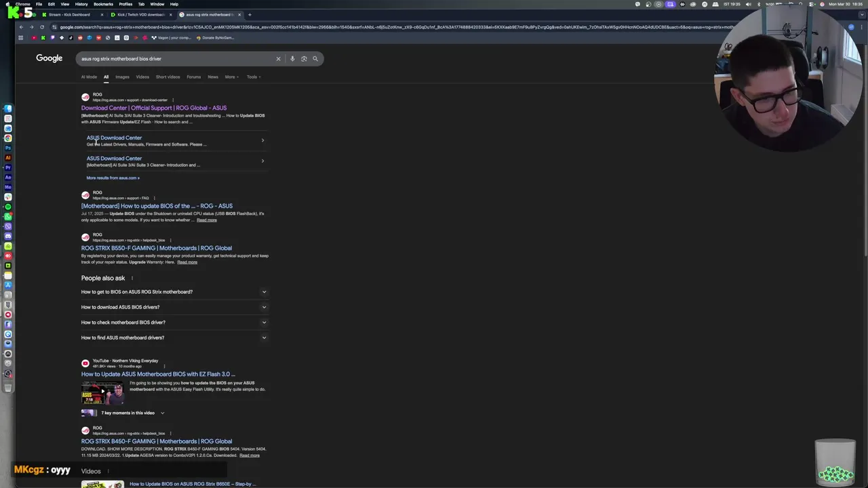Viewport: 868px width, 488px height.
Task: Open the YouTube bookmark icon
Action: point(34,38)
